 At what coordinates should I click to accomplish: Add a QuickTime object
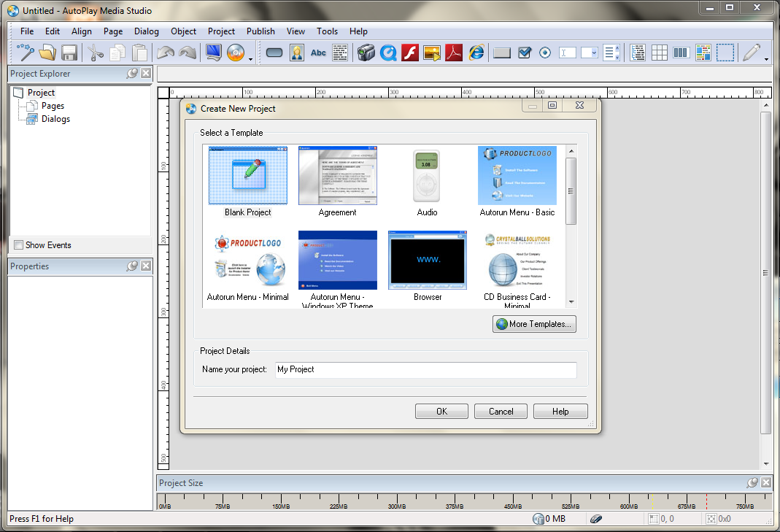point(388,52)
